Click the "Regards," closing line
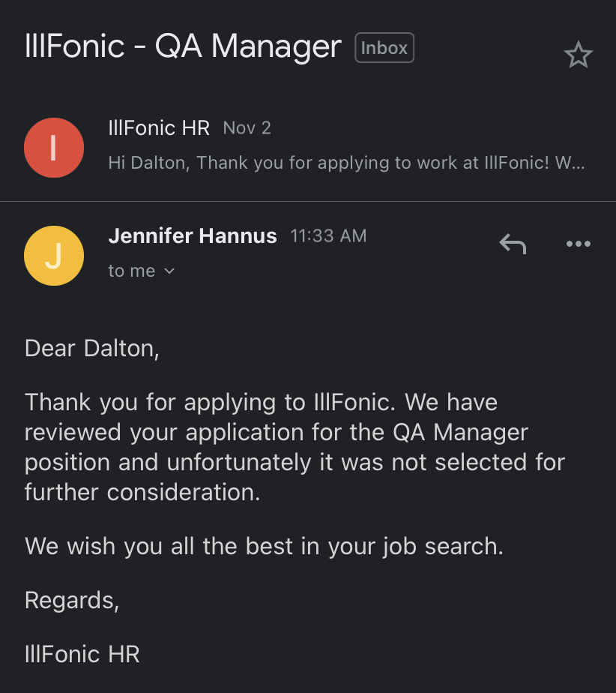Screen dimensions: 616x693 coord(72,600)
